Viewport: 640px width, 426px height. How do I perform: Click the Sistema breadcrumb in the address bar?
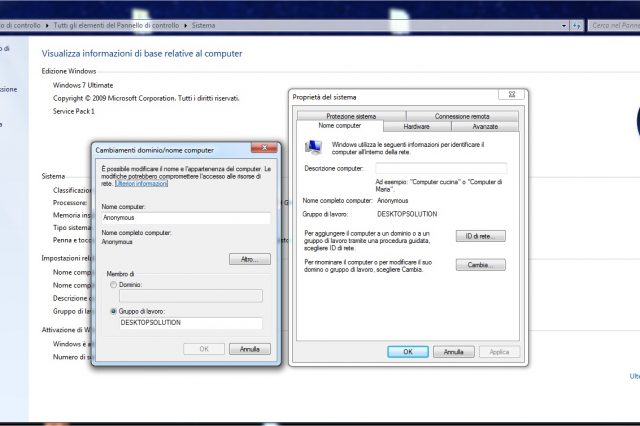203,25
